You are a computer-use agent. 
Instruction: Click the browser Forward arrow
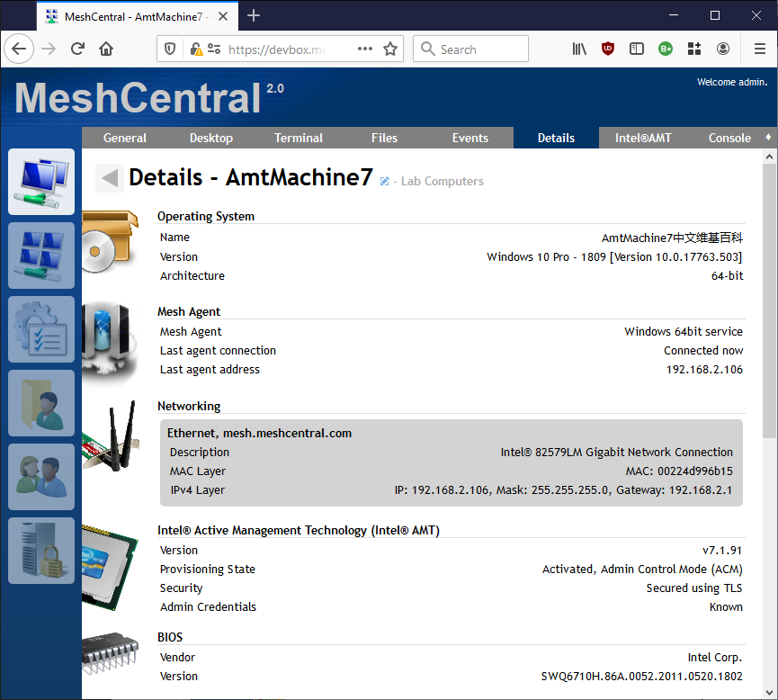[49, 49]
